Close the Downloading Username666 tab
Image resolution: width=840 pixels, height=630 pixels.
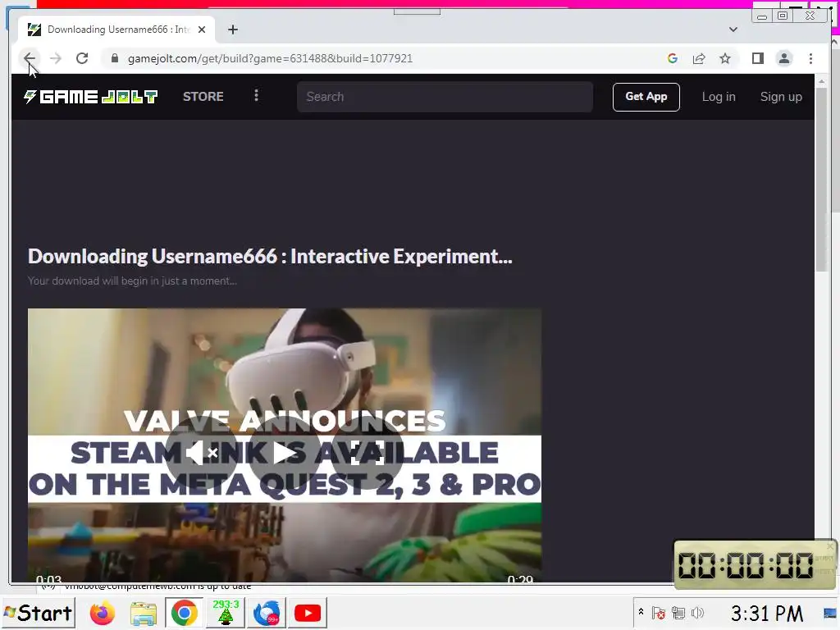pyautogui.click(x=202, y=30)
